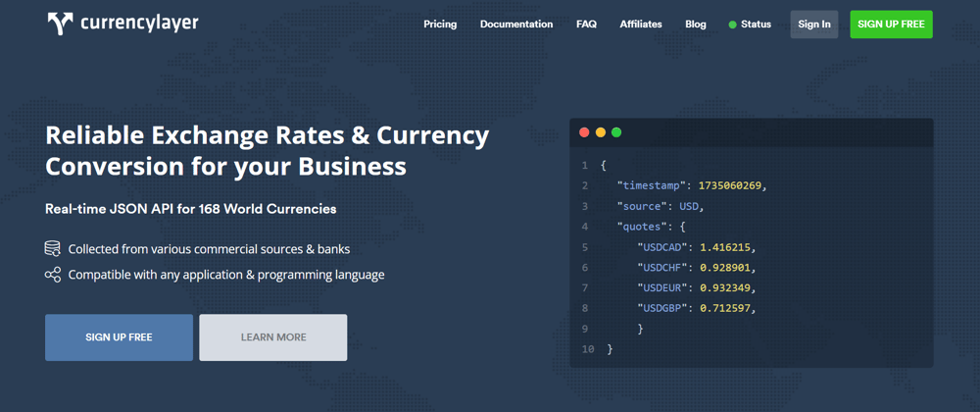Select the timestamp value 1735060269
The width and height of the screenshot is (980, 412).
tap(729, 185)
